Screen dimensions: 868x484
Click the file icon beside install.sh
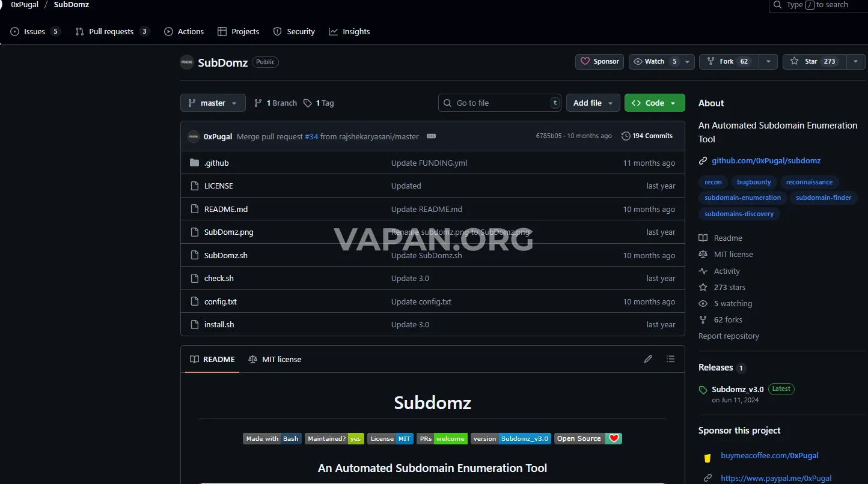click(194, 324)
